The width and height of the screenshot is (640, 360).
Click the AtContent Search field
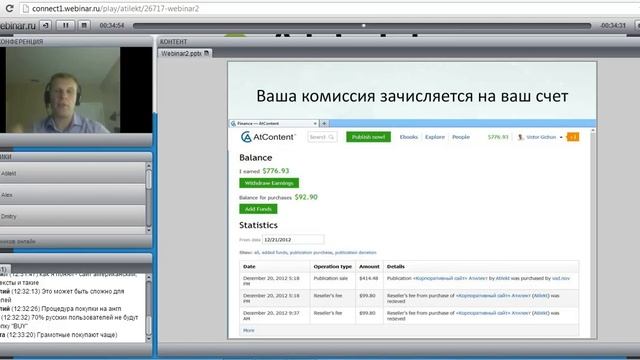pos(322,137)
